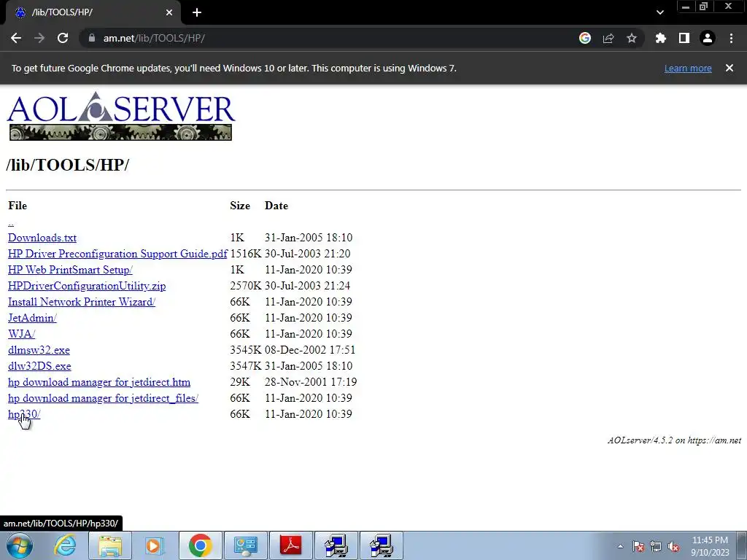Open Install Network Printer Wizard folder
Screen dimensions: 747x560
click(x=82, y=302)
